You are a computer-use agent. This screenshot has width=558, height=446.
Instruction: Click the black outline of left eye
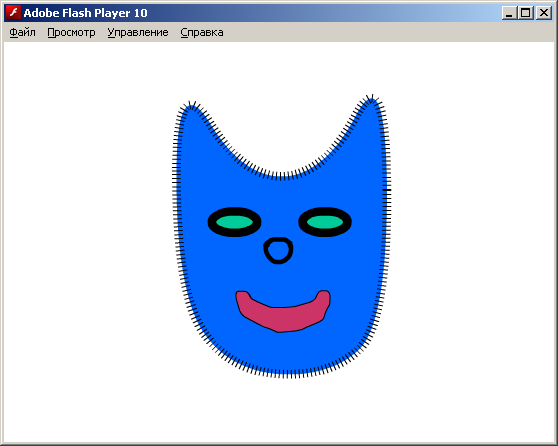212,222
